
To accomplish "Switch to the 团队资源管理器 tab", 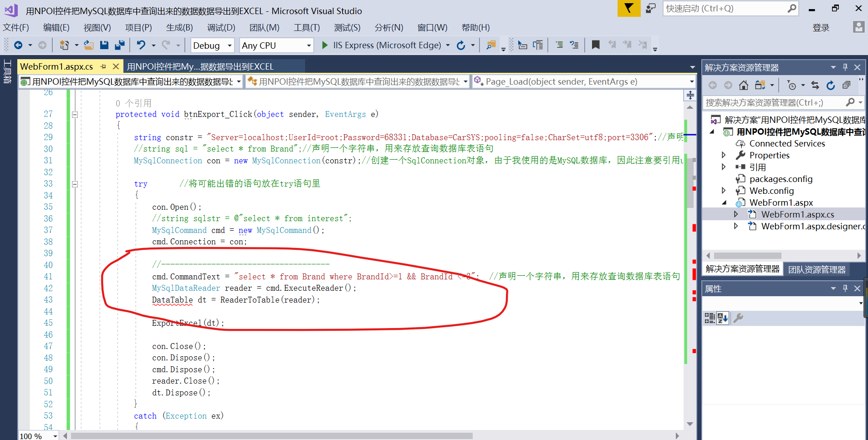I will [x=817, y=269].
